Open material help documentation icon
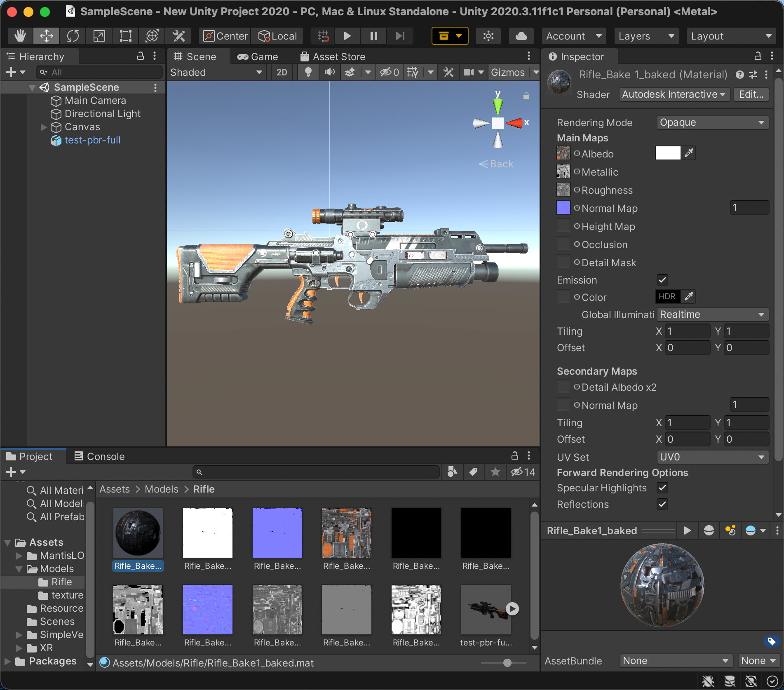The image size is (784, 690). click(x=740, y=75)
